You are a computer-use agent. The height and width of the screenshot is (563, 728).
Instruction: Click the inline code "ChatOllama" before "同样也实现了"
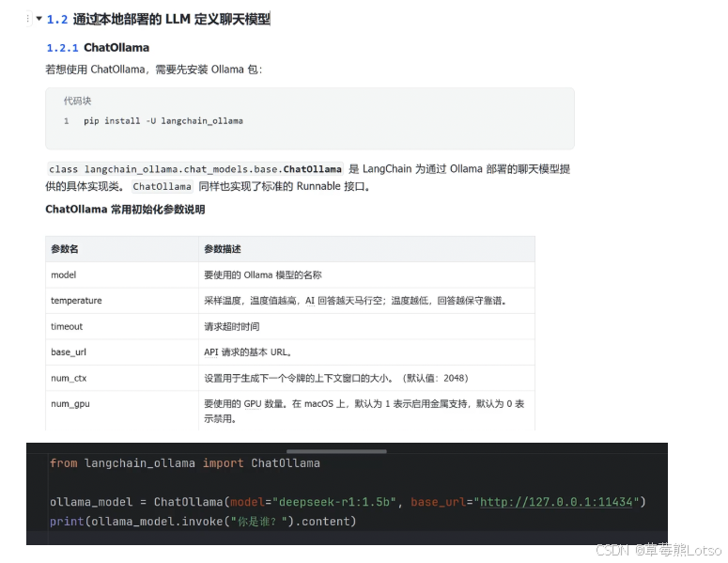(x=162, y=187)
